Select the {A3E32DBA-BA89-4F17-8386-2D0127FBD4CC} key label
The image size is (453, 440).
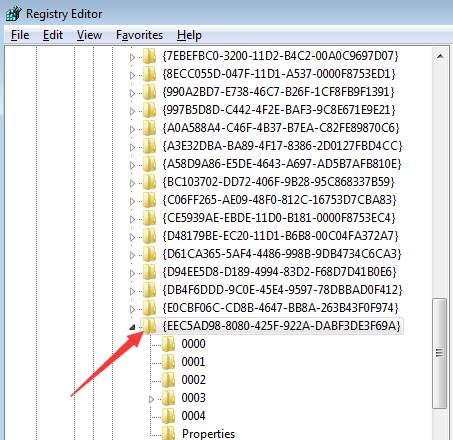(x=282, y=146)
